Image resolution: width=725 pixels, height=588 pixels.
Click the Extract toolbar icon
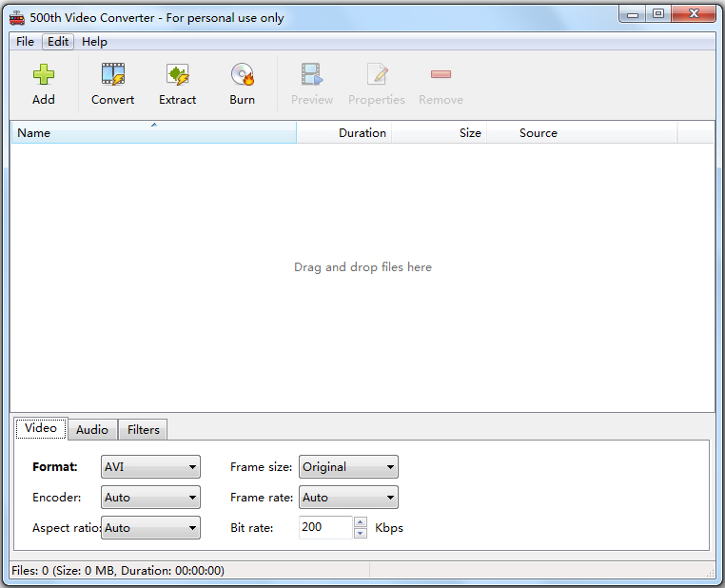(x=177, y=75)
